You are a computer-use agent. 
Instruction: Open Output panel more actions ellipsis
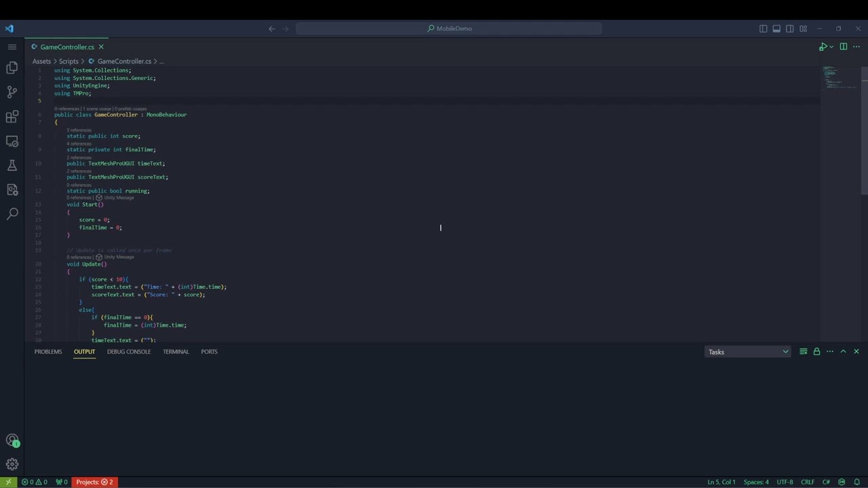coord(830,352)
